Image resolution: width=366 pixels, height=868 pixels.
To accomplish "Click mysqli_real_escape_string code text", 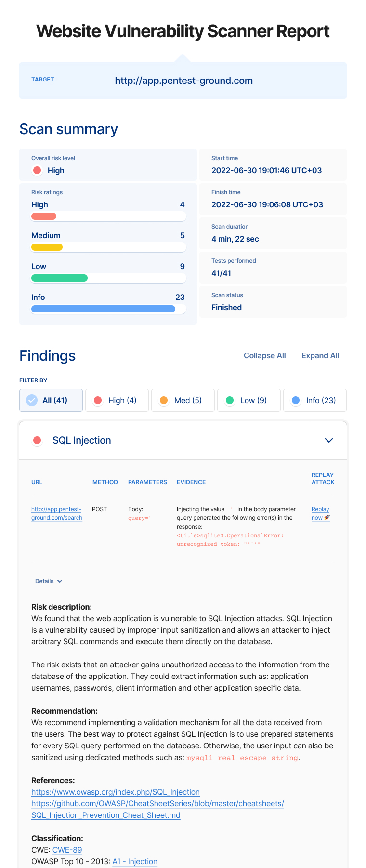I will tap(242, 758).
